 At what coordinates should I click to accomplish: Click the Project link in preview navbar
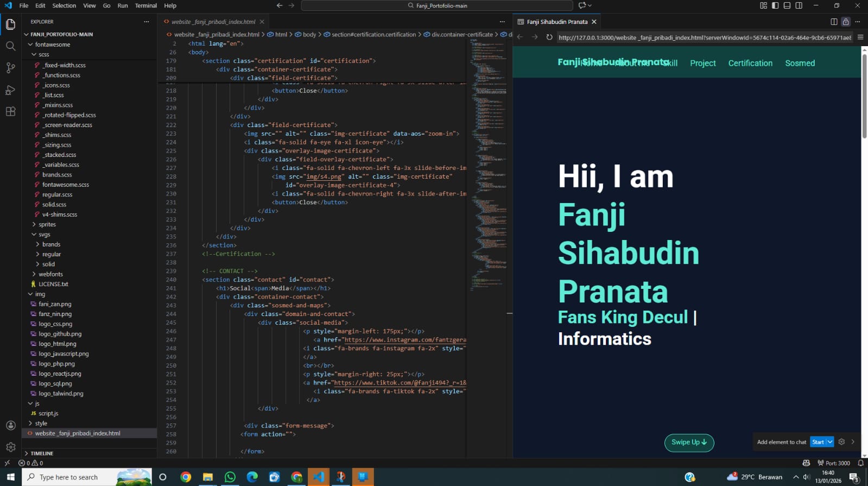[x=702, y=63]
